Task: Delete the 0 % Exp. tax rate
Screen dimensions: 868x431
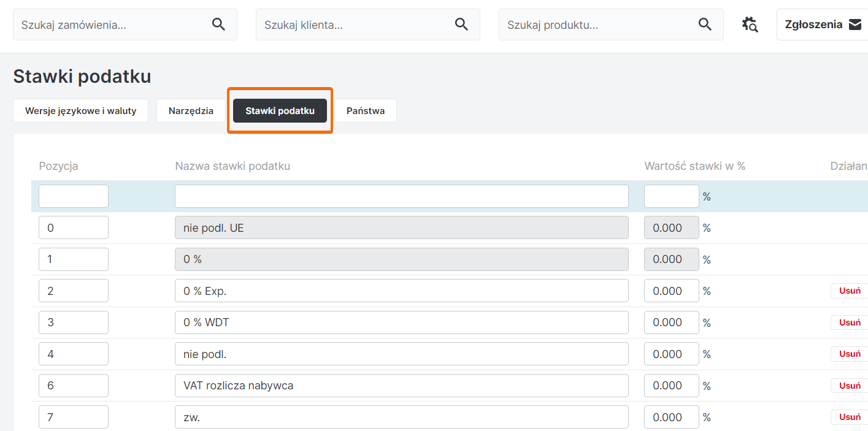Action: (x=850, y=291)
